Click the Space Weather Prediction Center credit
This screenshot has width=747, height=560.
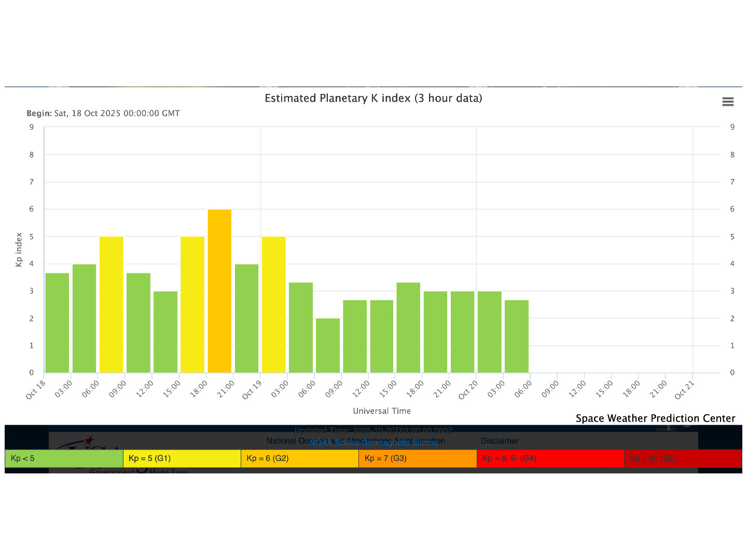tap(655, 418)
